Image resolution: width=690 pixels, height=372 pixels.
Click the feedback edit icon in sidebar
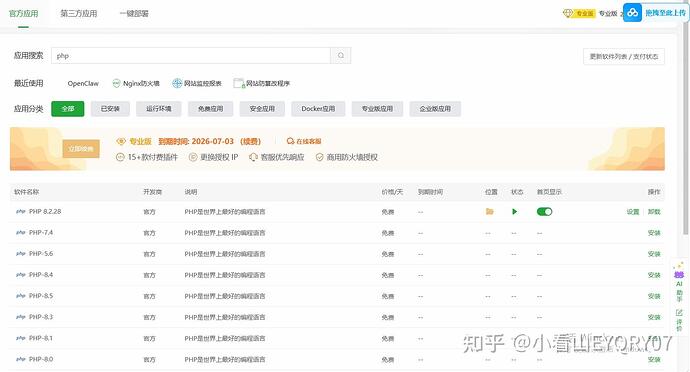pyautogui.click(x=679, y=313)
